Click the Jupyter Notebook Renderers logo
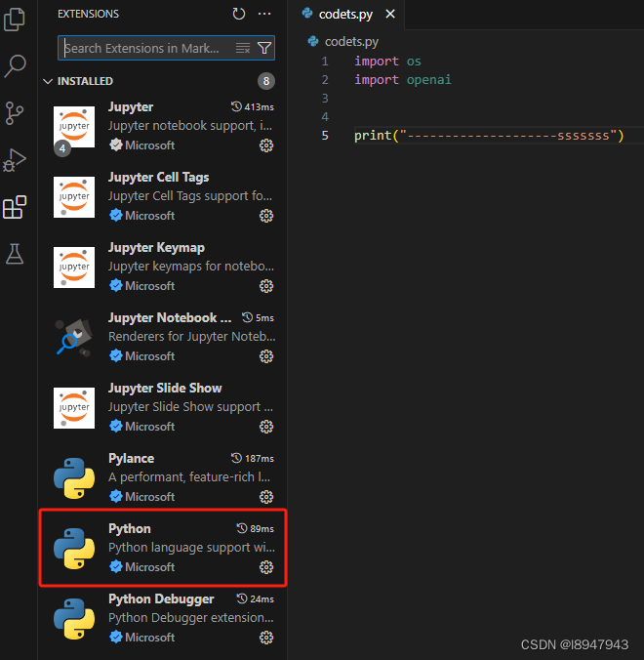644x660 pixels. coord(74,338)
